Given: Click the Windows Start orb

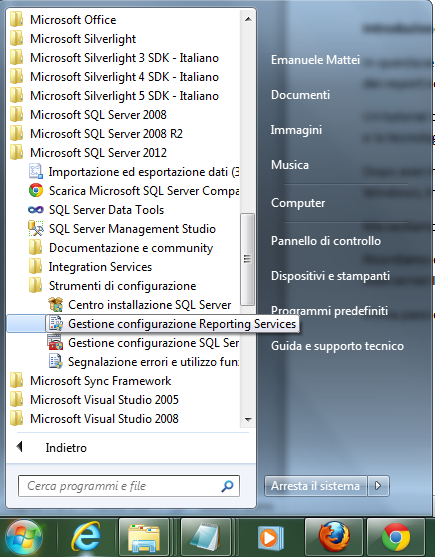Looking at the screenshot, I should 24,537.
